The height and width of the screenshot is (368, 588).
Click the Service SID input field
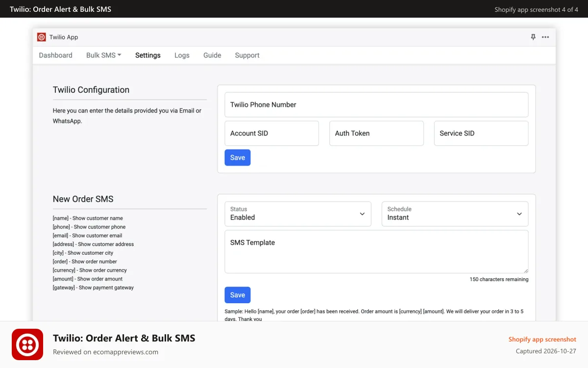pyautogui.click(x=481, y=133)
